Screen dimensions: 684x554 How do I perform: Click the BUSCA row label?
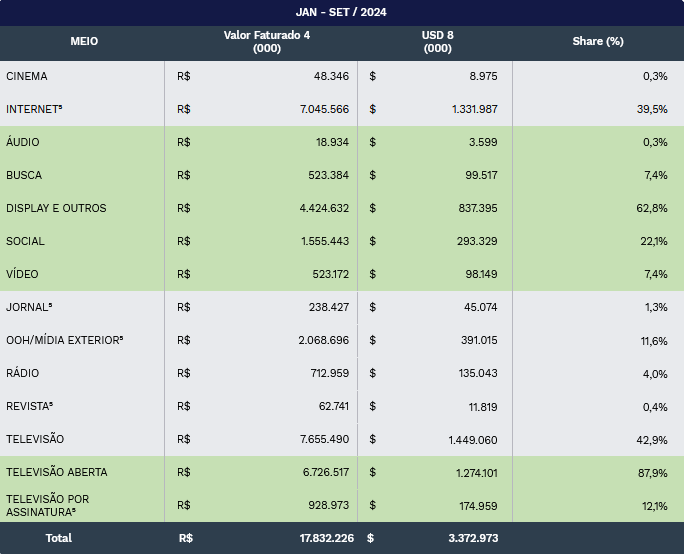24,175
